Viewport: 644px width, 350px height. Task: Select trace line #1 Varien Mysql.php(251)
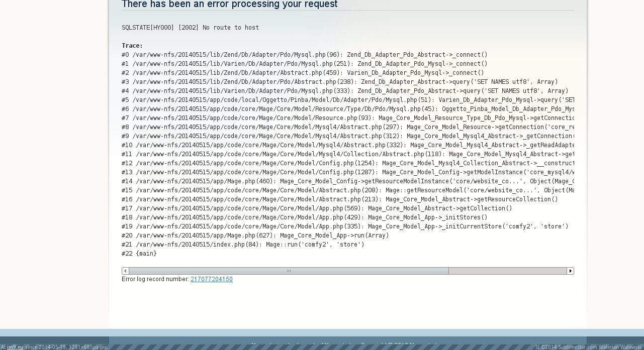pos(305,64)
